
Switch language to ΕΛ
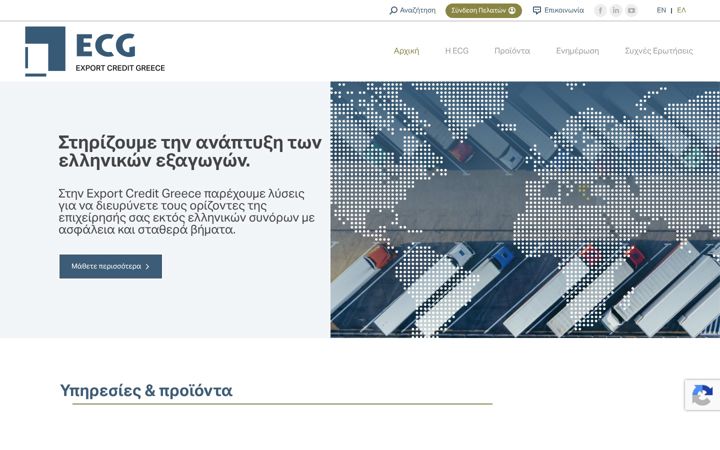pos(681,10)
